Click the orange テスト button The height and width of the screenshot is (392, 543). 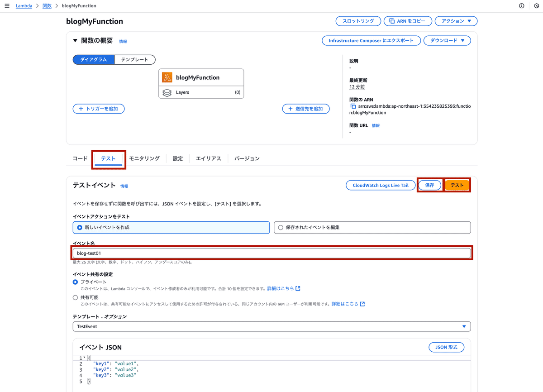[457, 185]
